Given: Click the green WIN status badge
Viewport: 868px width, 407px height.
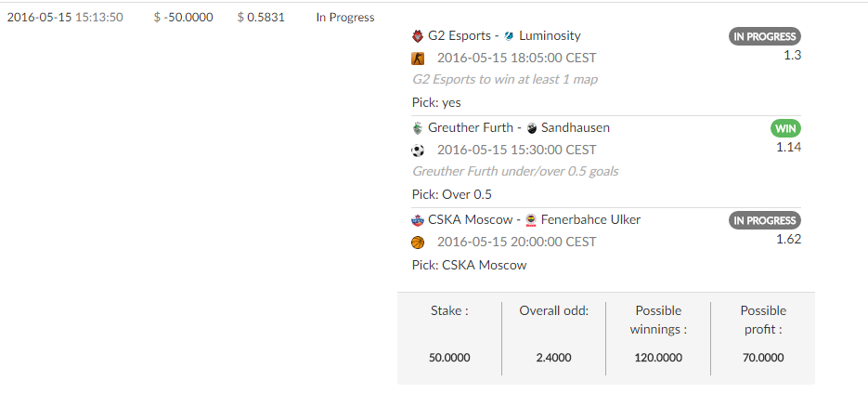Looking at the screenshot, I should tap(785, 129).
